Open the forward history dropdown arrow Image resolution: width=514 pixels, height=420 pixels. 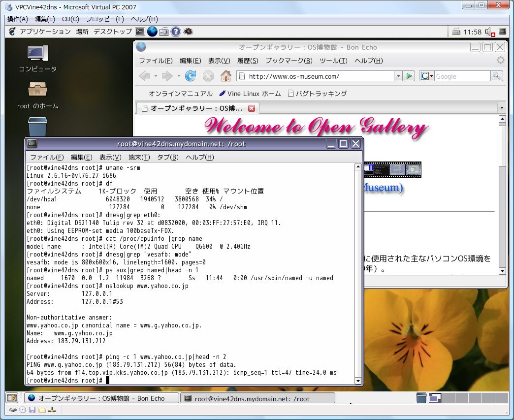pyautogui.click(x=179, y=76)
